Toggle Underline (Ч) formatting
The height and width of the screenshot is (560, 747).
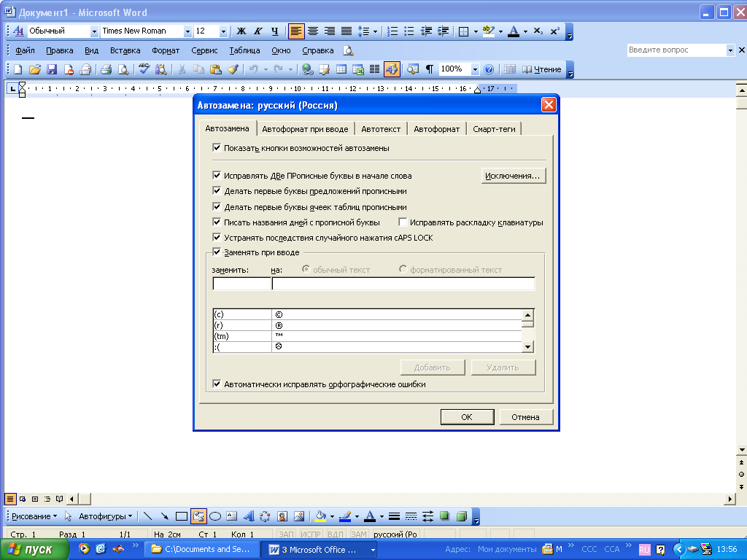pyautogui.click(x=275, y=31)
